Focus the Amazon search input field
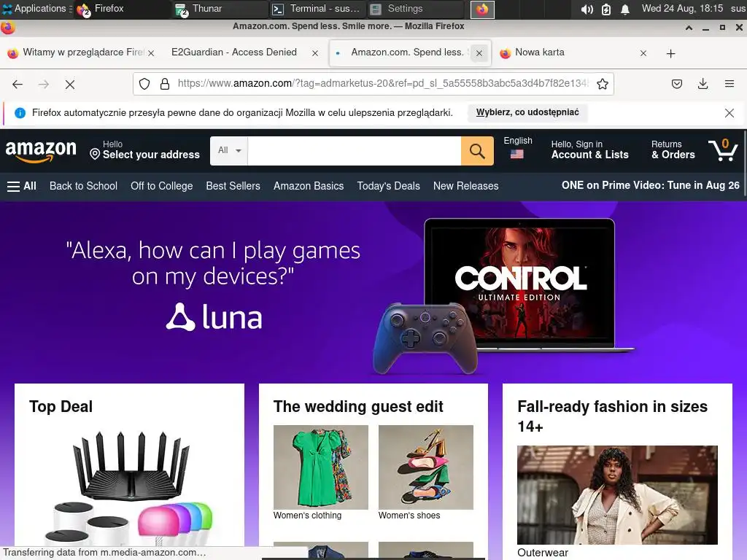747x560 pixels. tap(354, 151)
